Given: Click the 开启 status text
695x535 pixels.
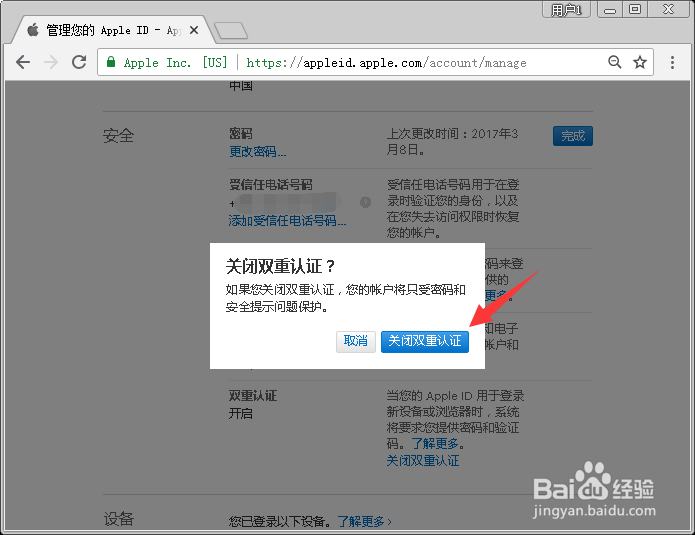Looking at the screenshot, I should click(241, 414).
